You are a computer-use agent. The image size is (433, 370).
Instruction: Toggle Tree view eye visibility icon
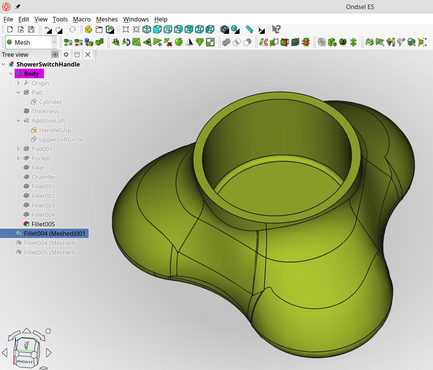(x=55, y=54)
